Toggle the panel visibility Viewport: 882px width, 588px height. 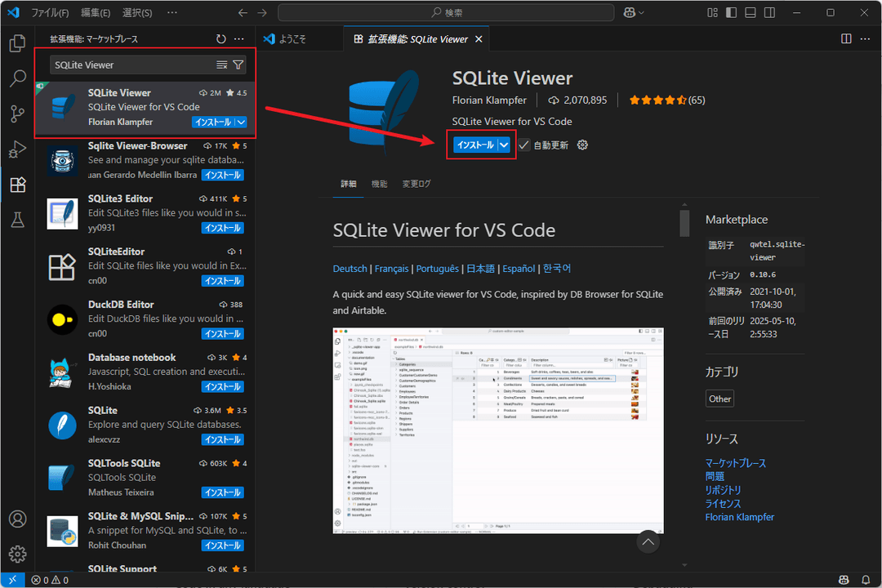coord(749,12)
